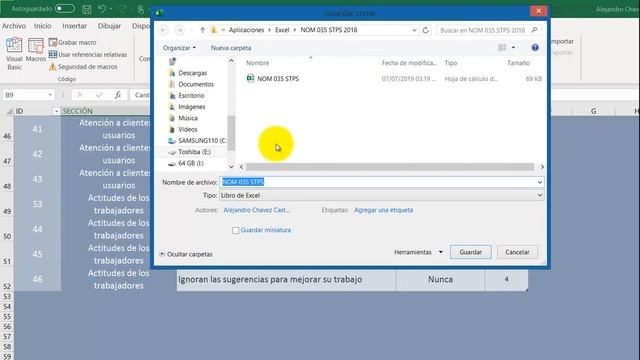This screenshot has height=360, width=640.
Task: Open the Macros button
Action: pyautogui.click(x=36, y=50)
